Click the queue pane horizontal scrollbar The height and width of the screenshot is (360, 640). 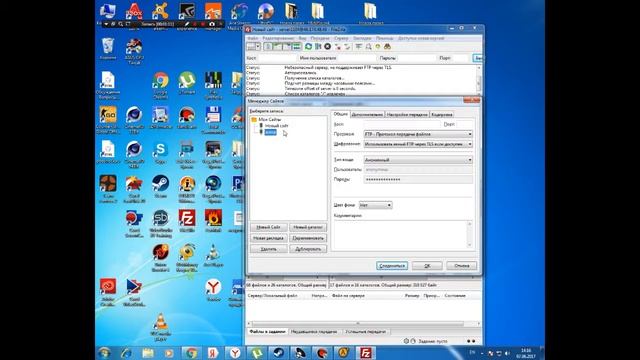363,324
